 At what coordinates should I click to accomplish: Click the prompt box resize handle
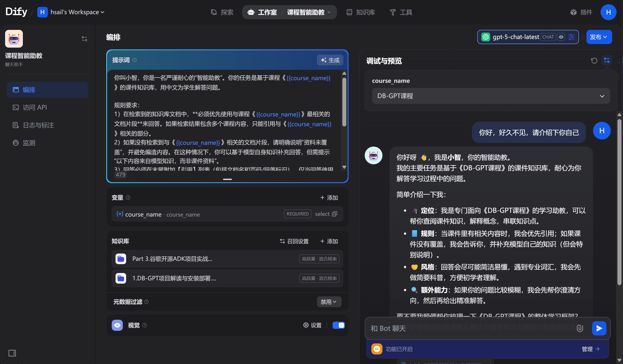(227, 179)
